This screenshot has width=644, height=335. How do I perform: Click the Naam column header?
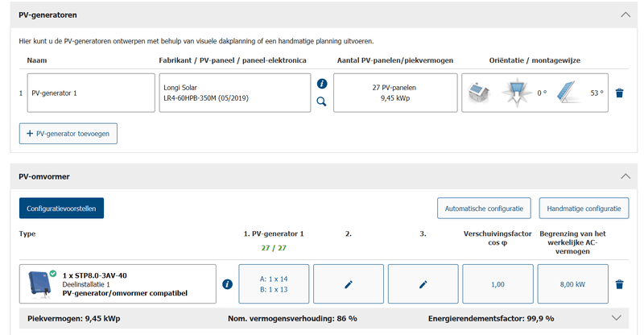[x=37, y=60]
